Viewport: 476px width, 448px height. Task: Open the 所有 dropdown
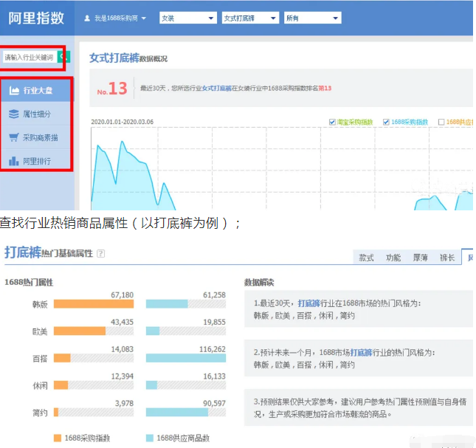[312, 18]
